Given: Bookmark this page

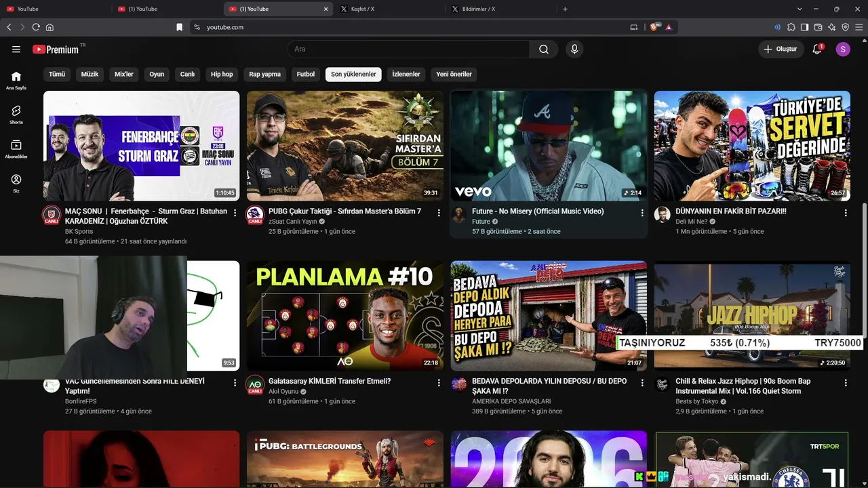Looking at the screenshot, I should [x=179, y=27].
